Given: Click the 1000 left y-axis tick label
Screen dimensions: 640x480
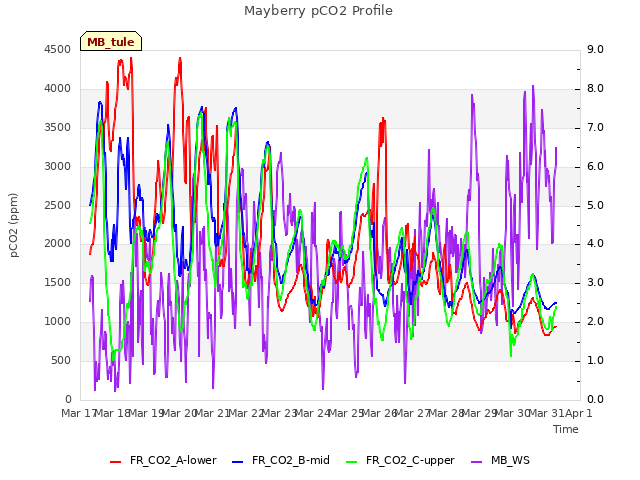Looking at the screenshot, I should click(x=58, y=322).
